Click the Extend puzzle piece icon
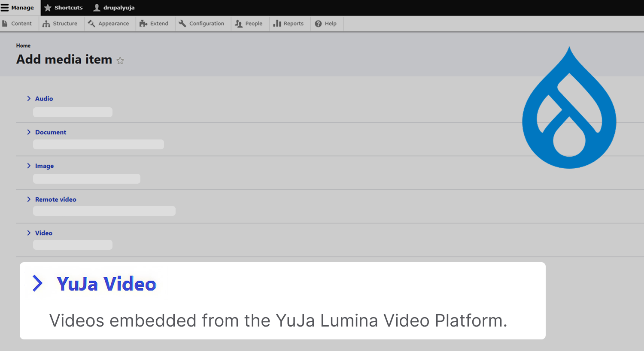The width and height of the screenshot is (644, 351). 143,24
